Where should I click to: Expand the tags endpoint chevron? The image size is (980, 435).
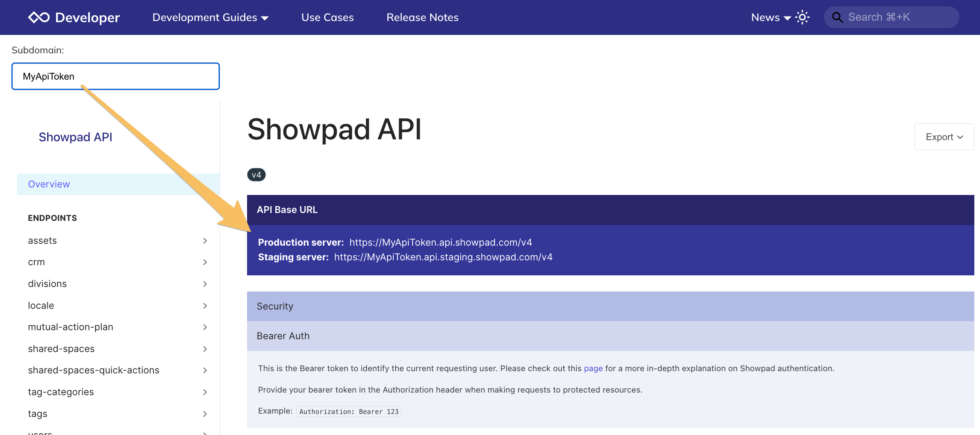(x=205, y=414)
